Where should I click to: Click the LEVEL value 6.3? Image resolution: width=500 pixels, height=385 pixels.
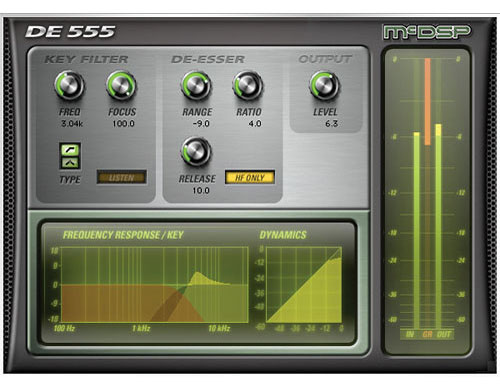click(331, 124)
